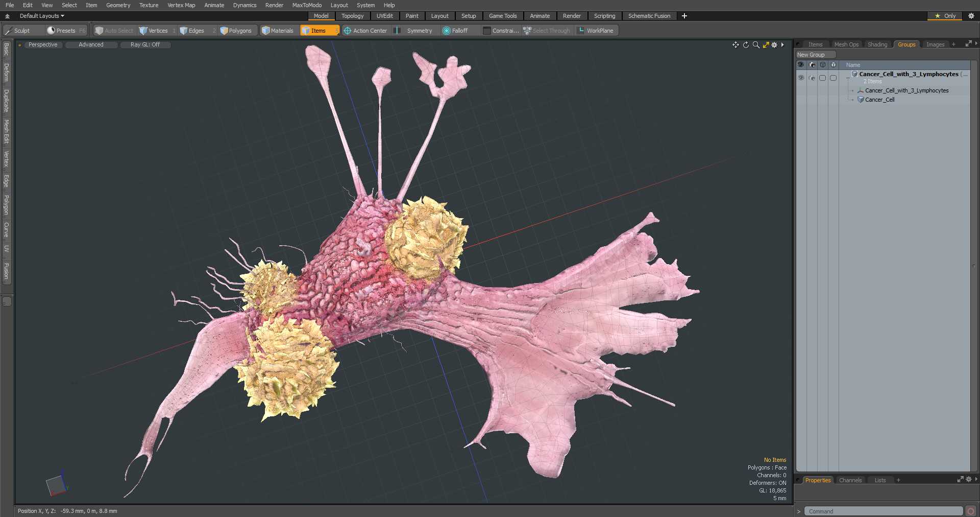Toggle Select Through option
This screenshot has height=517, width=980.
point(547,31)
